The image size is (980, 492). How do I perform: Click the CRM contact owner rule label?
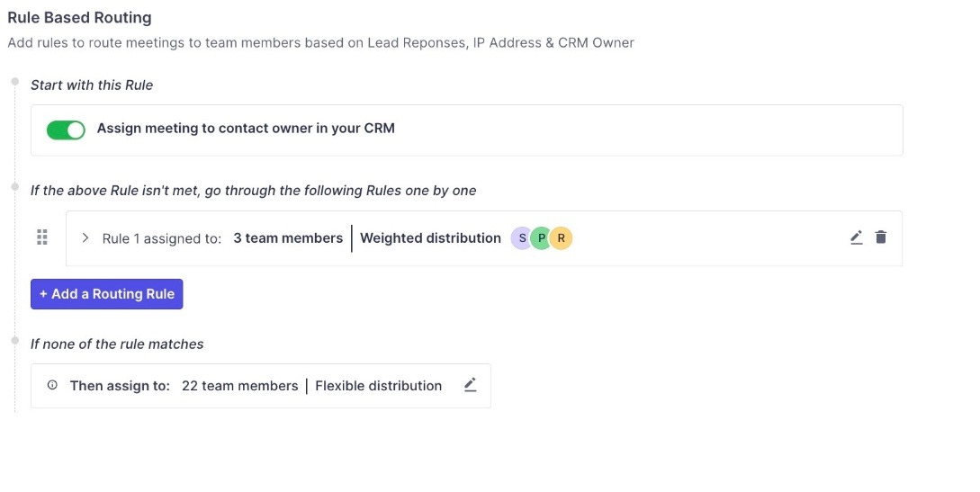coord(246,129)
